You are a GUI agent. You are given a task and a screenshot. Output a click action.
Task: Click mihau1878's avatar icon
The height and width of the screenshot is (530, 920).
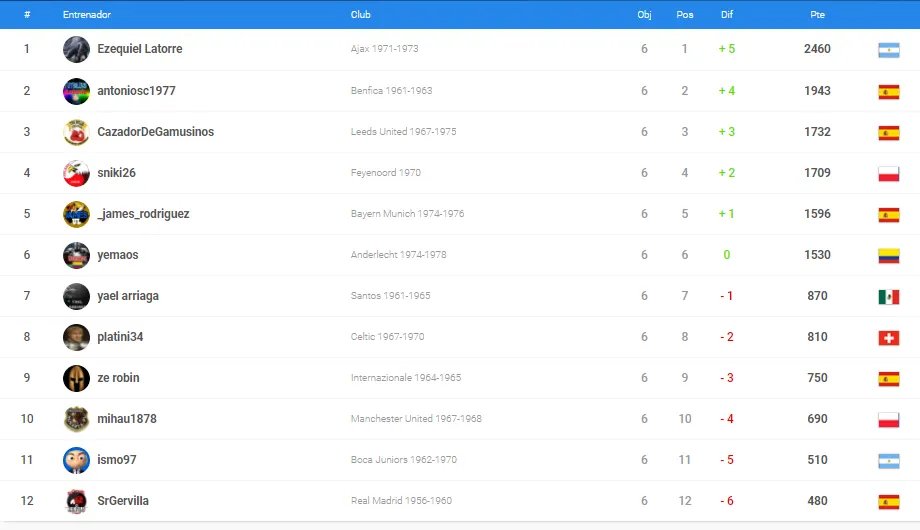[76, 419]
